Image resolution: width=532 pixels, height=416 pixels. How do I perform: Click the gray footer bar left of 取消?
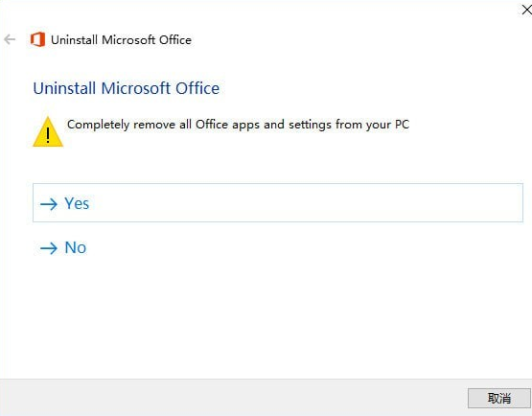(x=234, y=398)
